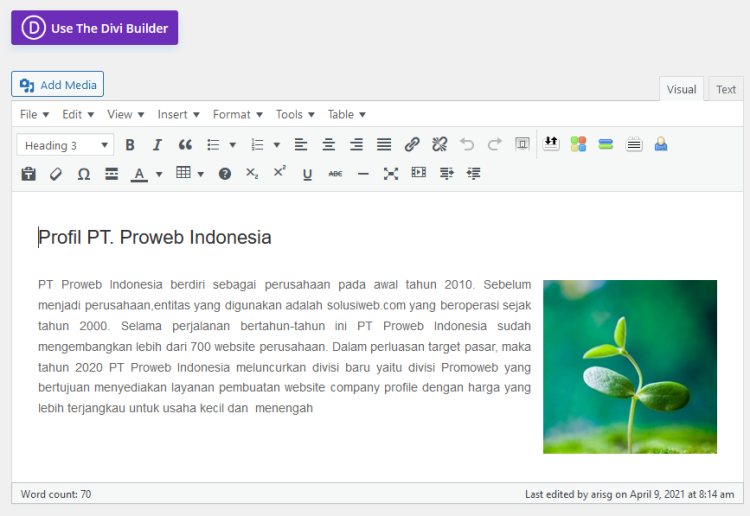Insert a horizontal line
750x516 pixels.
(x=363, y=174)
